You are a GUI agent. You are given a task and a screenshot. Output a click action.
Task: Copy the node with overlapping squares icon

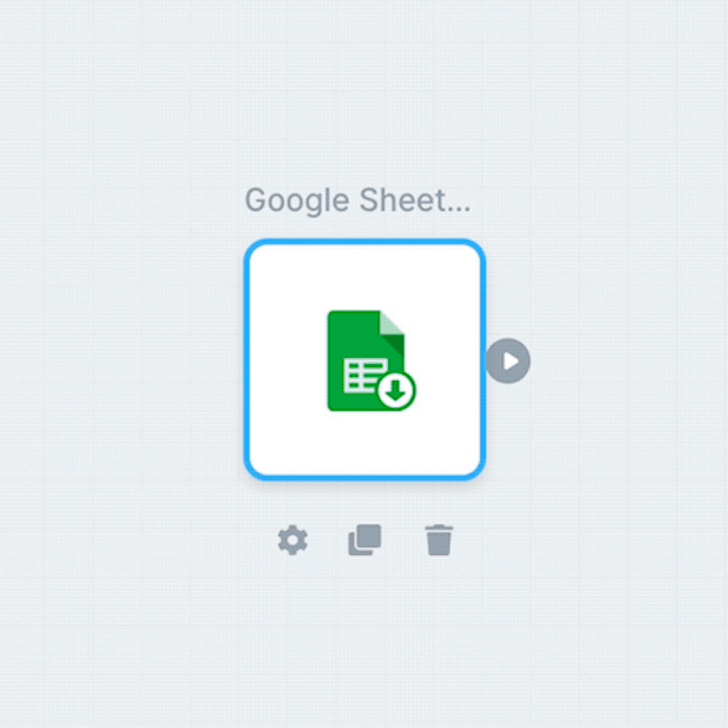click(x=365, y=540)
